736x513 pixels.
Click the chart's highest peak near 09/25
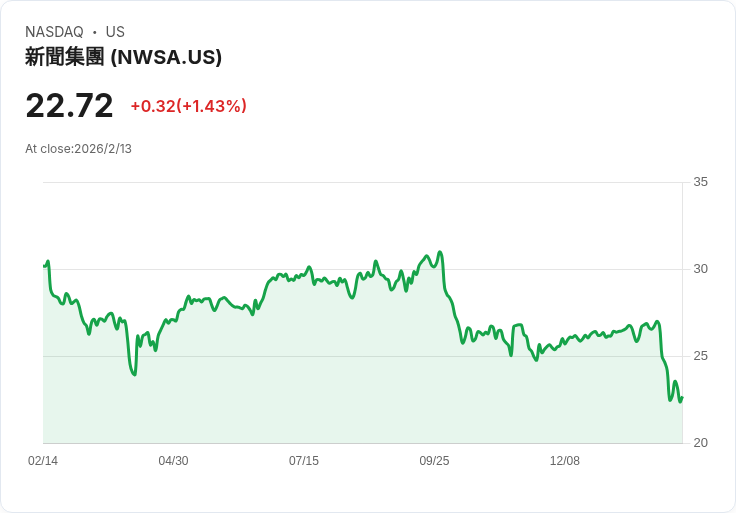pyautogui.click(x=440, y=252)
